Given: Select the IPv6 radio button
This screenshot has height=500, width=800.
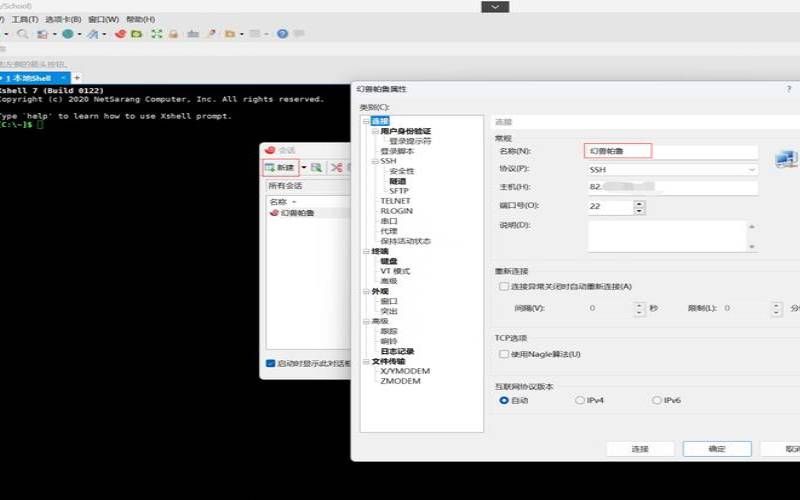Looking at the screenshot, I should (657, 401).
